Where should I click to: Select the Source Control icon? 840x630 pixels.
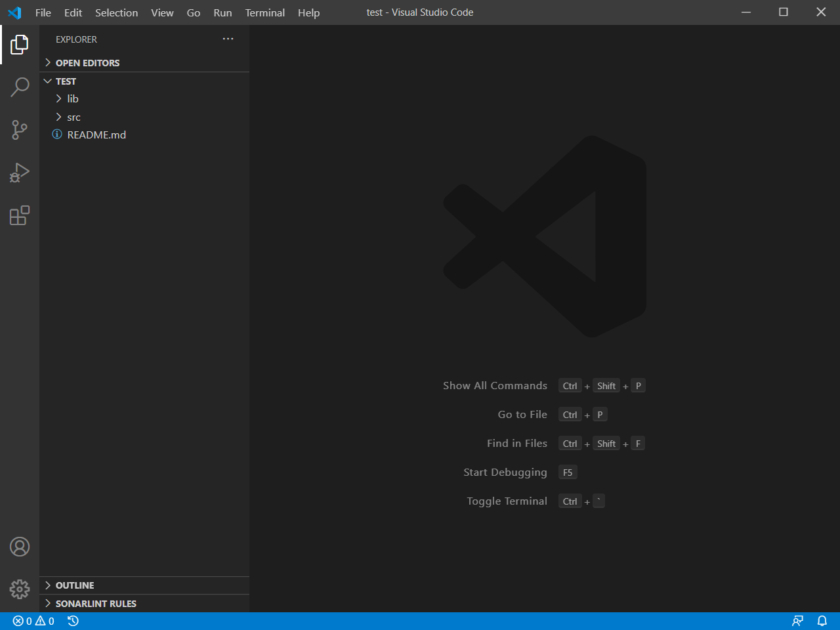pos(20,129)
